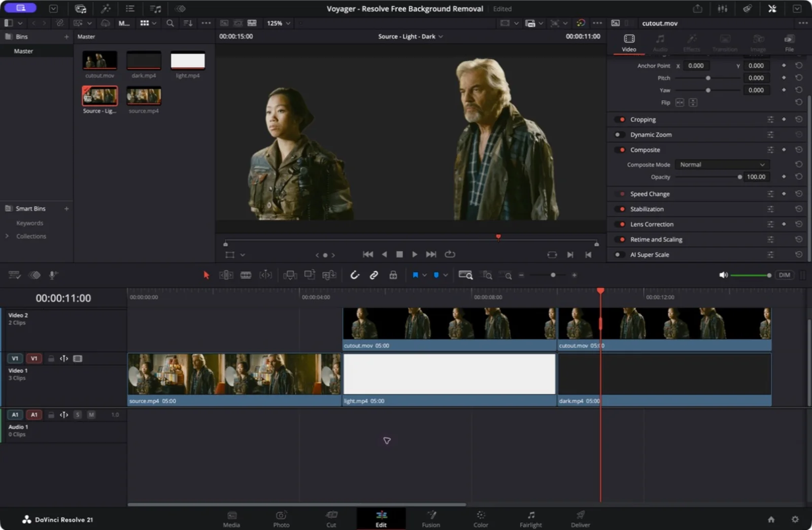Switch to the Photo page
The height and width of the screenshot is (530, 812).
tap(281, 519)
